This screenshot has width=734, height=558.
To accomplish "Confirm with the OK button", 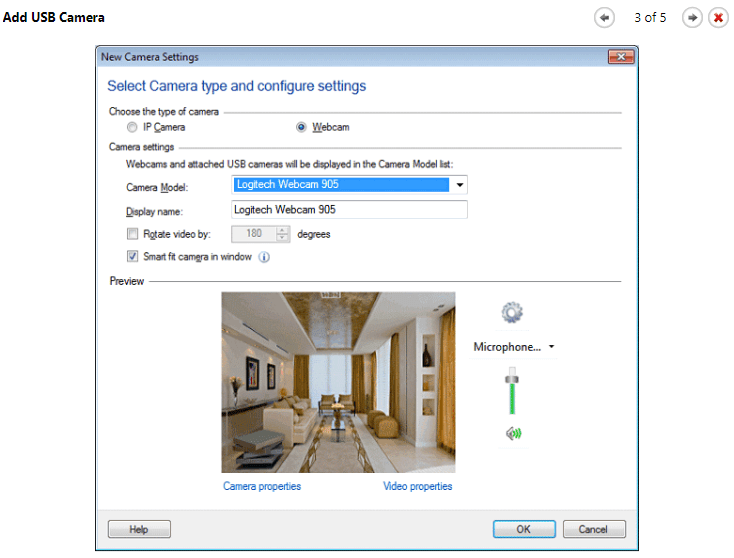I will point(524,529).
